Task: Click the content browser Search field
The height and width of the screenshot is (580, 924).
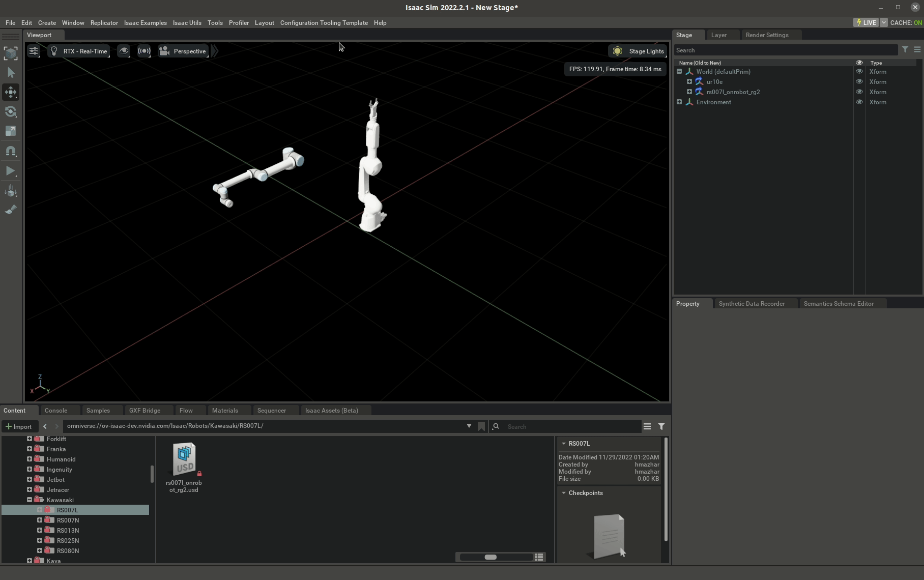Action: 572,426
